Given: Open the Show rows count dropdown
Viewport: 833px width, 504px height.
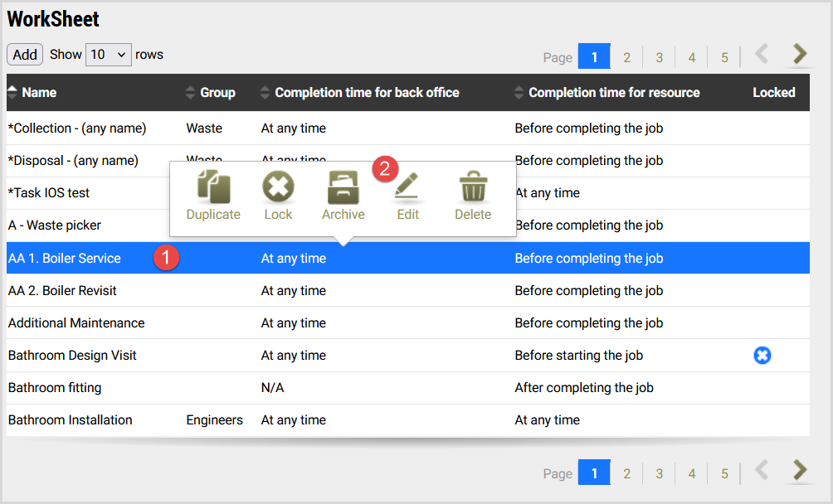Looking at the screenshot, I should 109,55.
